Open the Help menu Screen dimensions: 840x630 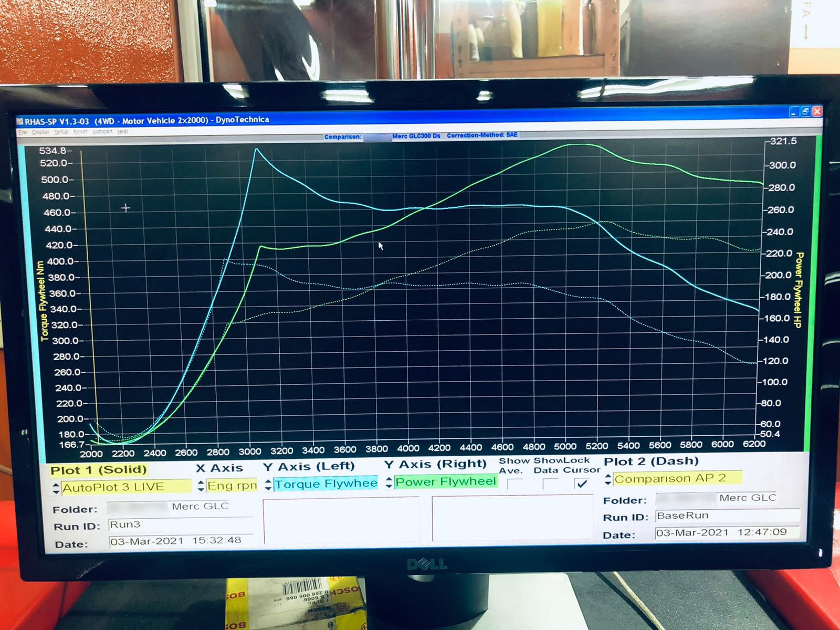coord(122,131)
